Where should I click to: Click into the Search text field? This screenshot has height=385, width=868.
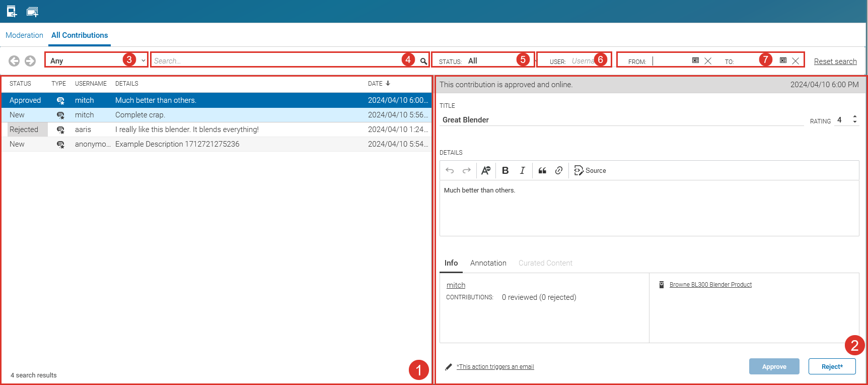coord(277,61)
